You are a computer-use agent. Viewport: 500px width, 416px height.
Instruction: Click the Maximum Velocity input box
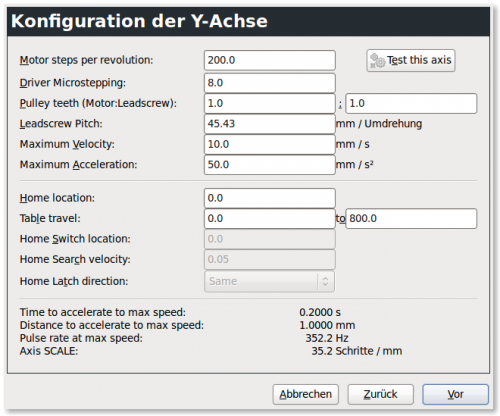point(269,144)
